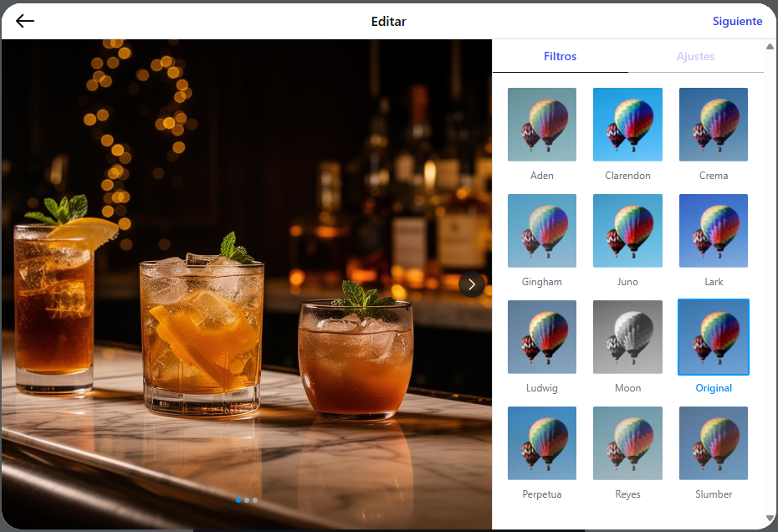Apply the Clarendon filter
Viewport: 778px width, 532px height.
click(627, 124)
